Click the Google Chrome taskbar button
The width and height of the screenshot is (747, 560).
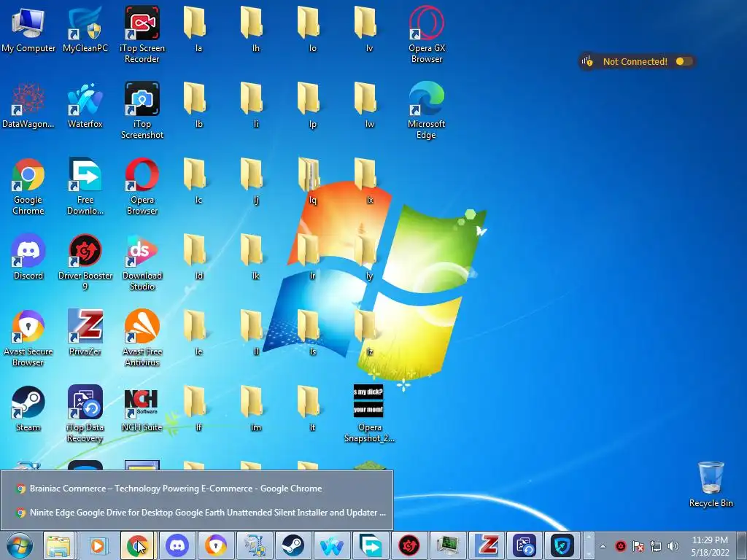pyautogui.click(x=137, y=545)
